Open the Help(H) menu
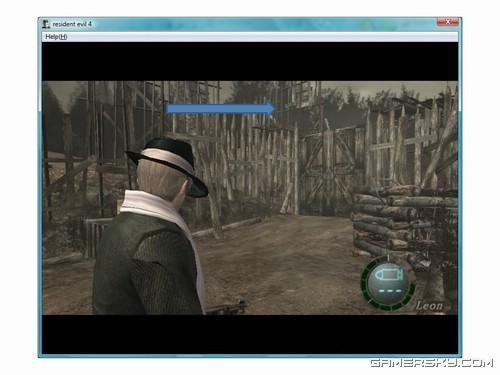This screenshot has width=500, height=375. [56, 37]
